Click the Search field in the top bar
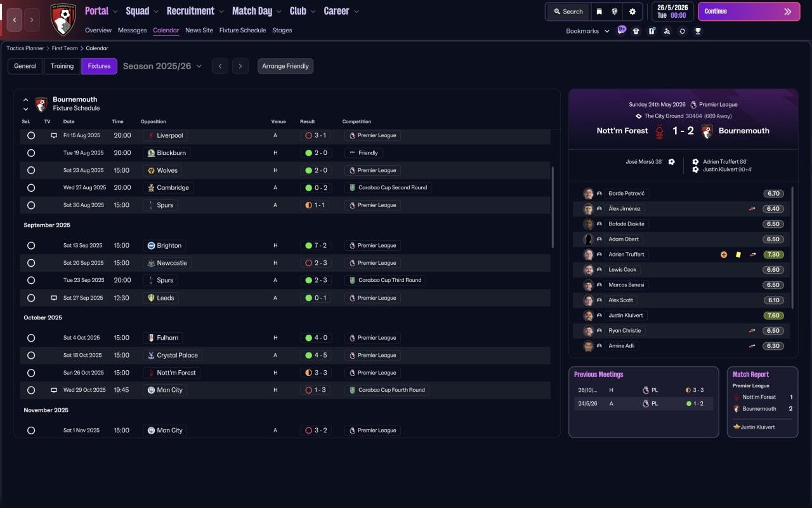Screen dimensions: 812x508 coord(568,11)
